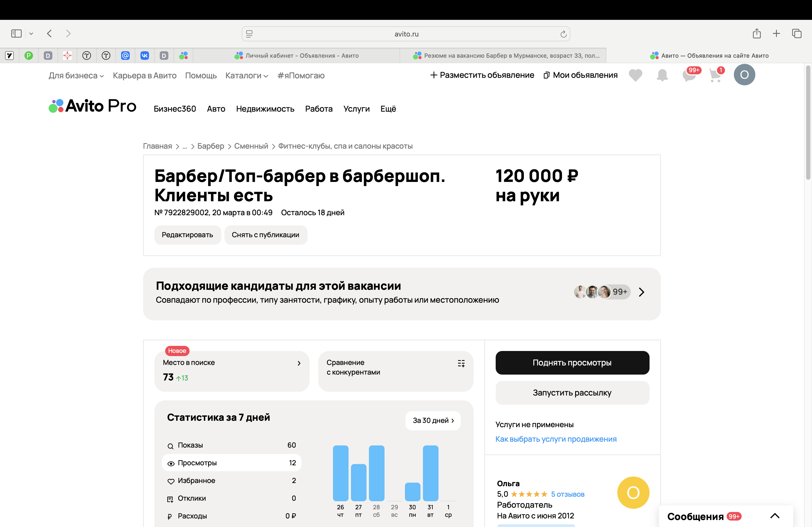
Task: Open Сравнение с конкурентами card
Action: click(396, 371)
